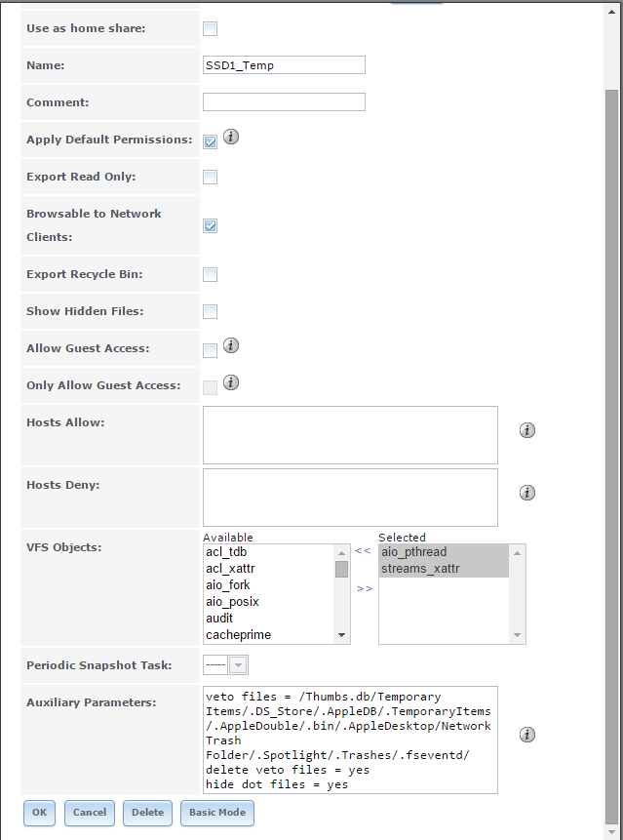Click the Available VFS list scrollbar thumb
623x840 pixels.
tap(341, 569)
